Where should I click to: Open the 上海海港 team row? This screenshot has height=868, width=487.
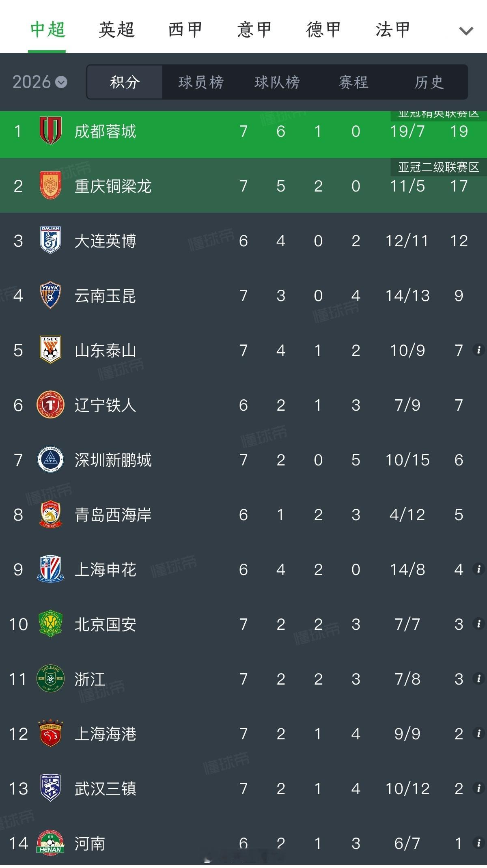[x=243, y=734]
